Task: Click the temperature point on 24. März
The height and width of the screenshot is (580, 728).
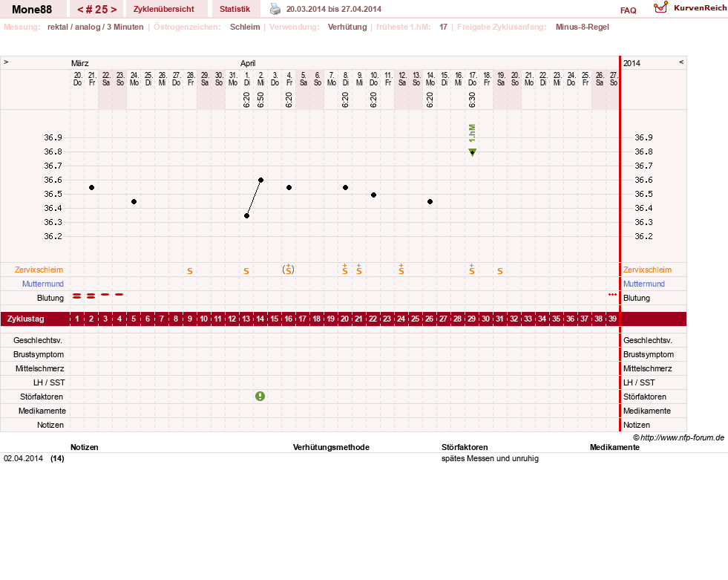Action: click(134, 201)
